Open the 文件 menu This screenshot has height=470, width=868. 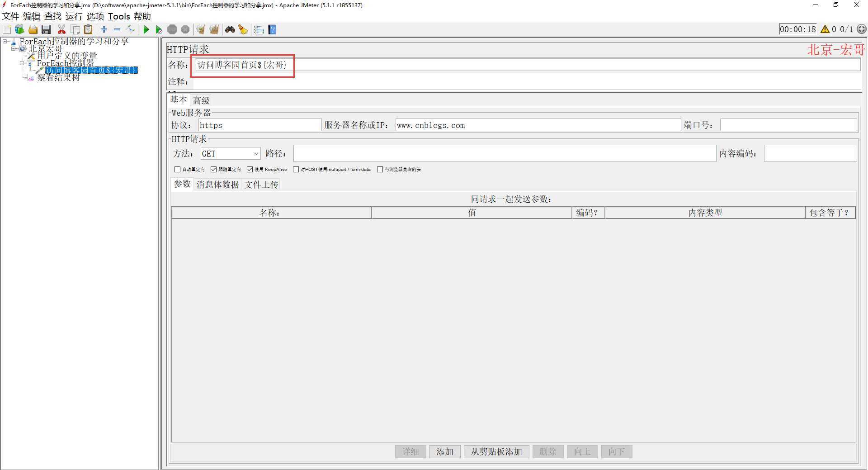(10, 16)
